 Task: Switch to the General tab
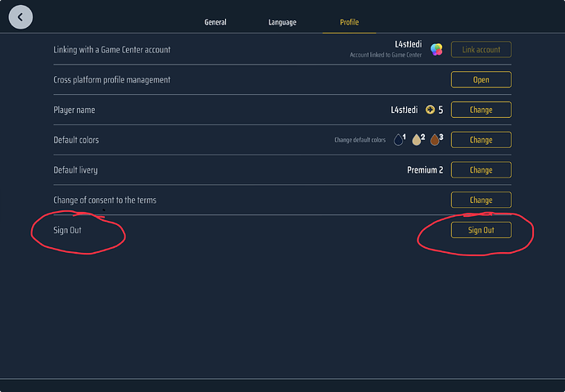tap(215, 22)
